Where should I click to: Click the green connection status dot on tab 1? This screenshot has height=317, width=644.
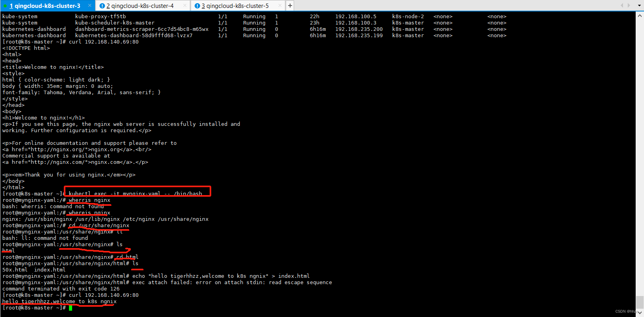(x=5, y=6)
